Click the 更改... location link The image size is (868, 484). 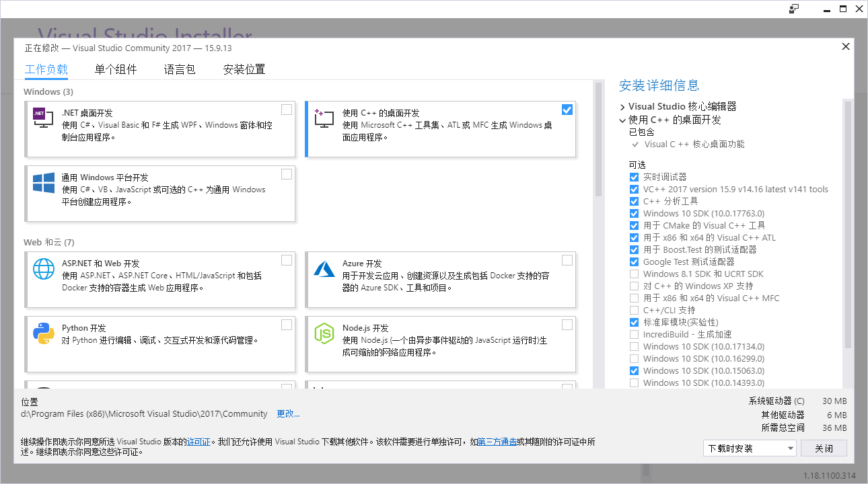coord(288,414)
